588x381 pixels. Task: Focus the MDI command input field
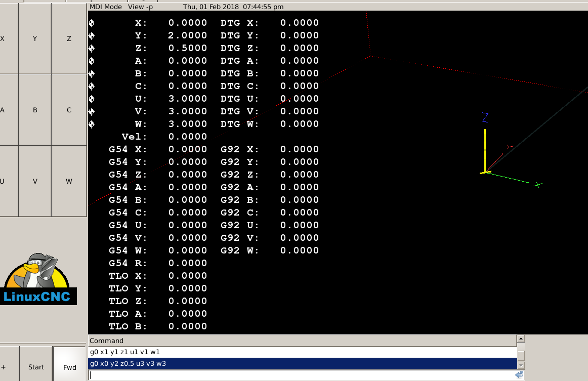[301, 375]
